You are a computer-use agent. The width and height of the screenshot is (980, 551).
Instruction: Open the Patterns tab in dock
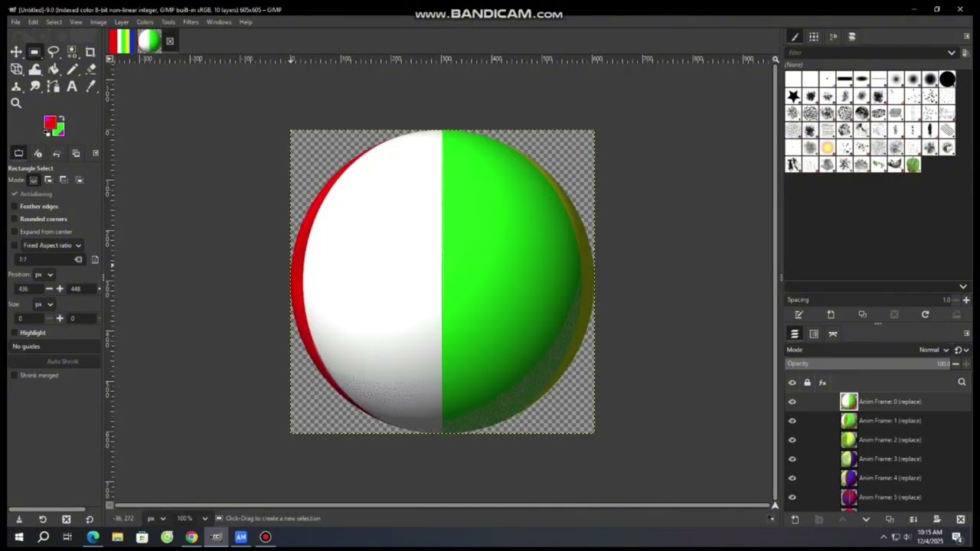[x=814, y=37]
